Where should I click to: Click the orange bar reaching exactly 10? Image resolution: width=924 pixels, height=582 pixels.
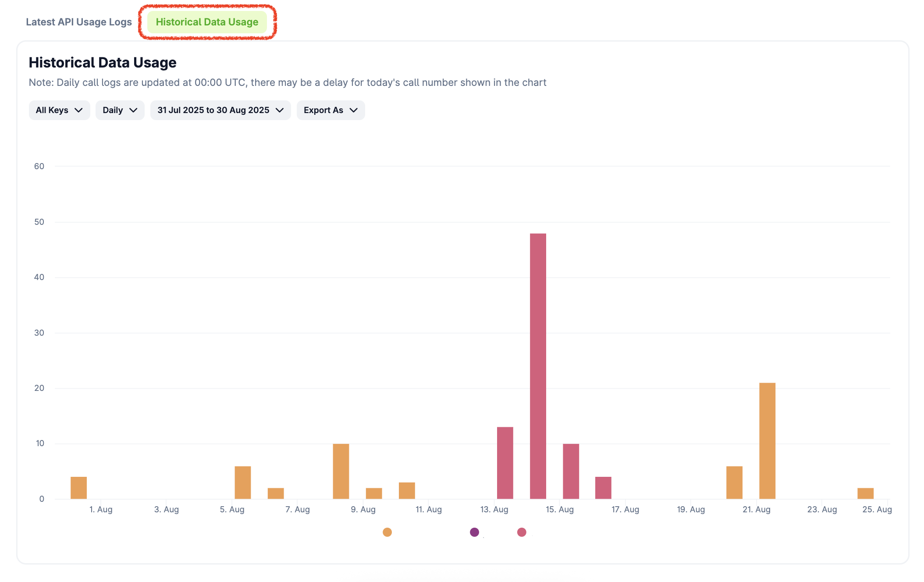[x=341, y=471]
